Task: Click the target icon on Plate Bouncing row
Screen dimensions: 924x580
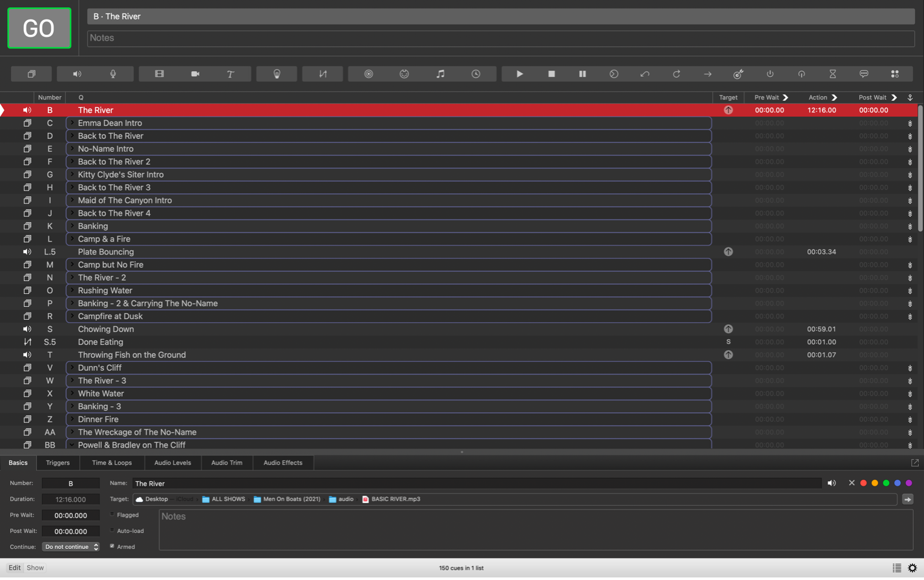Action: coord(728,252)
